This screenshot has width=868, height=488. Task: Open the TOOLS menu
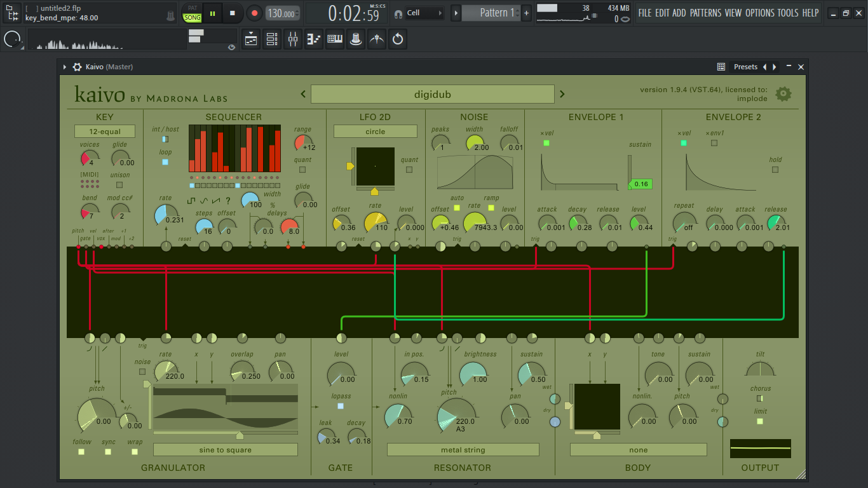pyautogui.click(x=788, y=13)
